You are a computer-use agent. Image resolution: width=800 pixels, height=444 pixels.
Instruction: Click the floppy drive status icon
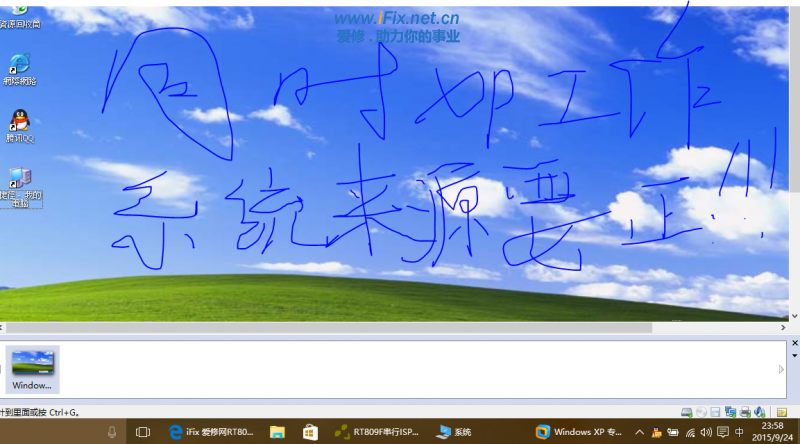pyautogui.click(x=715, y=412)
